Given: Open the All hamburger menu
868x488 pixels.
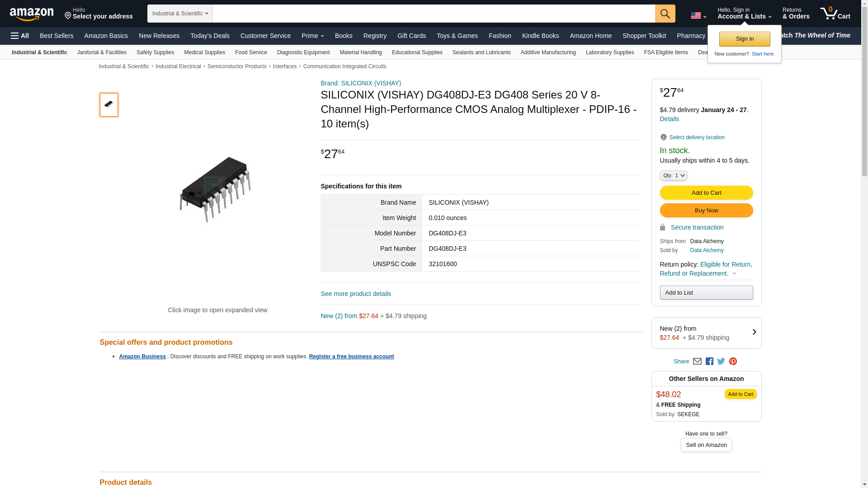Looking at the screenshot, I should click(20, 36).
